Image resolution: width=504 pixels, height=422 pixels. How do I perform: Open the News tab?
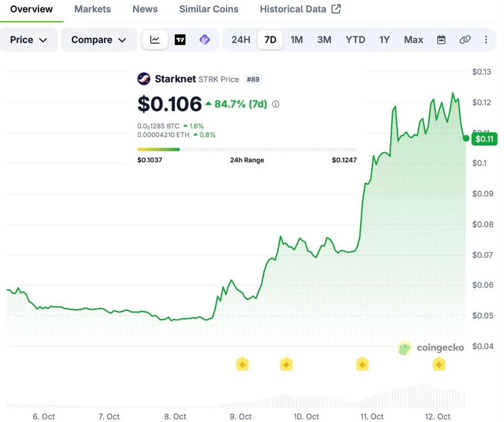(145, 9)
